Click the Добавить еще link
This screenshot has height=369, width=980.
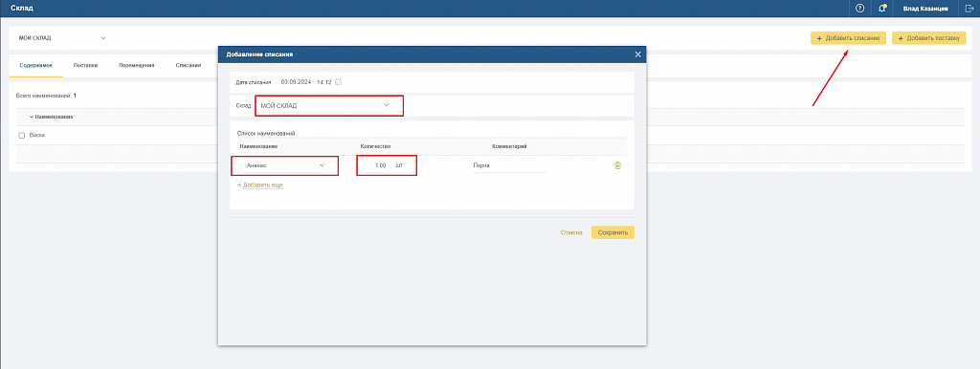pos(260,185)
